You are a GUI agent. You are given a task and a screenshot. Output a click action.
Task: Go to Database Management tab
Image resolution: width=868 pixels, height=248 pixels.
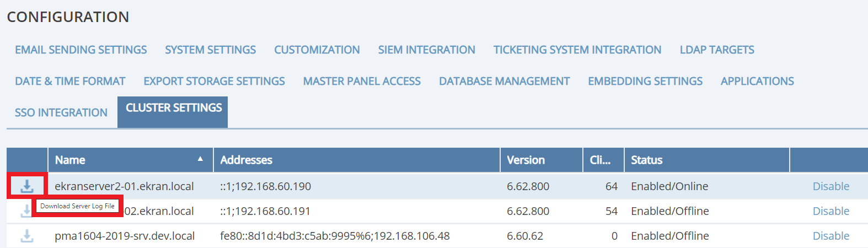(x=504, y=81)
